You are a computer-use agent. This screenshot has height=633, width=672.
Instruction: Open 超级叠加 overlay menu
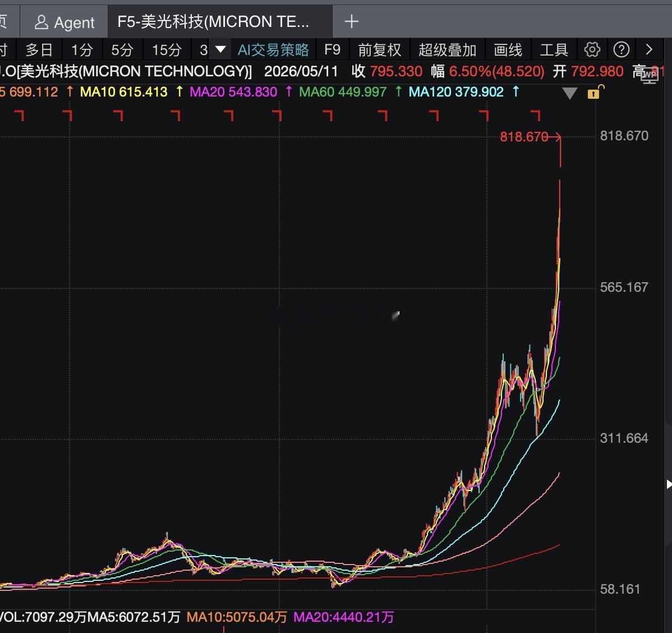(448, 50)
